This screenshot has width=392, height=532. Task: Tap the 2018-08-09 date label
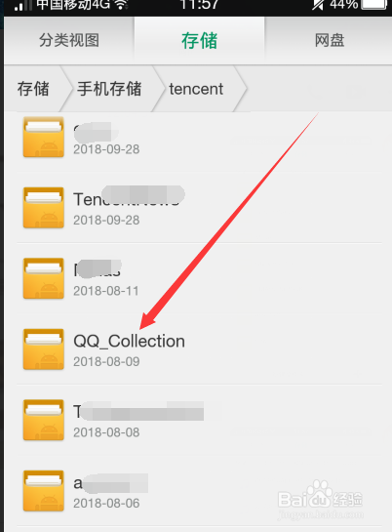coord(106,362)
